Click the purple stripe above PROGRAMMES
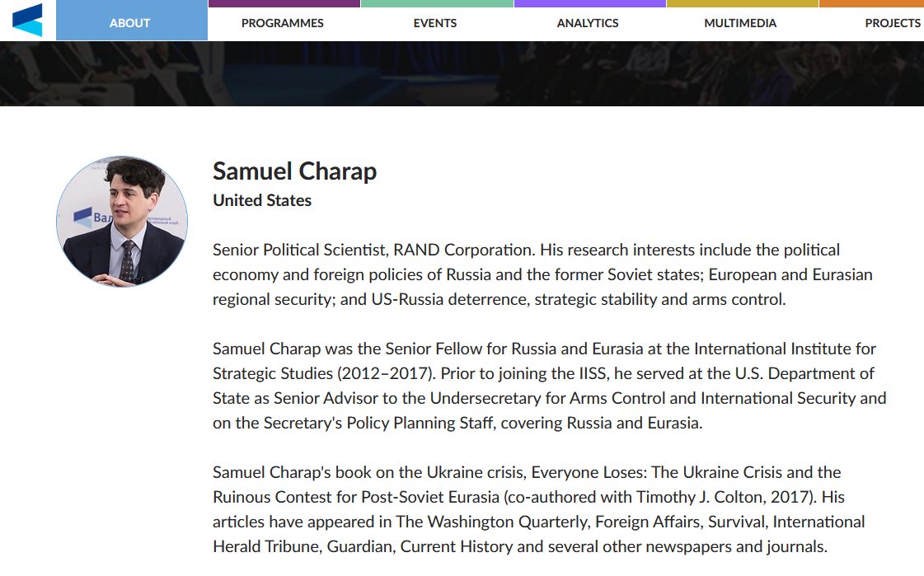The height and width of the screenshot is (576, 924). [x=284, y=3]
